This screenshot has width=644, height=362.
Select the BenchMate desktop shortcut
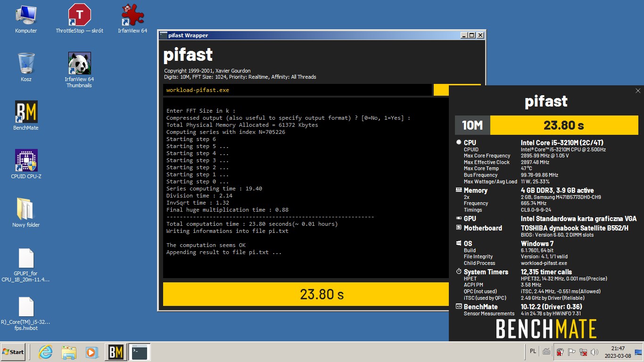tap(26, 115)
